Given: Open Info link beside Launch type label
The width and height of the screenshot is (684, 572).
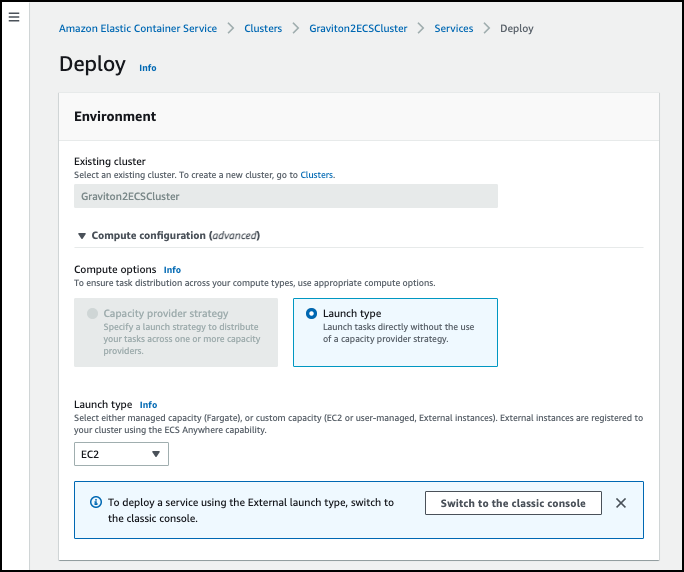Looking at the screenshot, I should 148,404.
